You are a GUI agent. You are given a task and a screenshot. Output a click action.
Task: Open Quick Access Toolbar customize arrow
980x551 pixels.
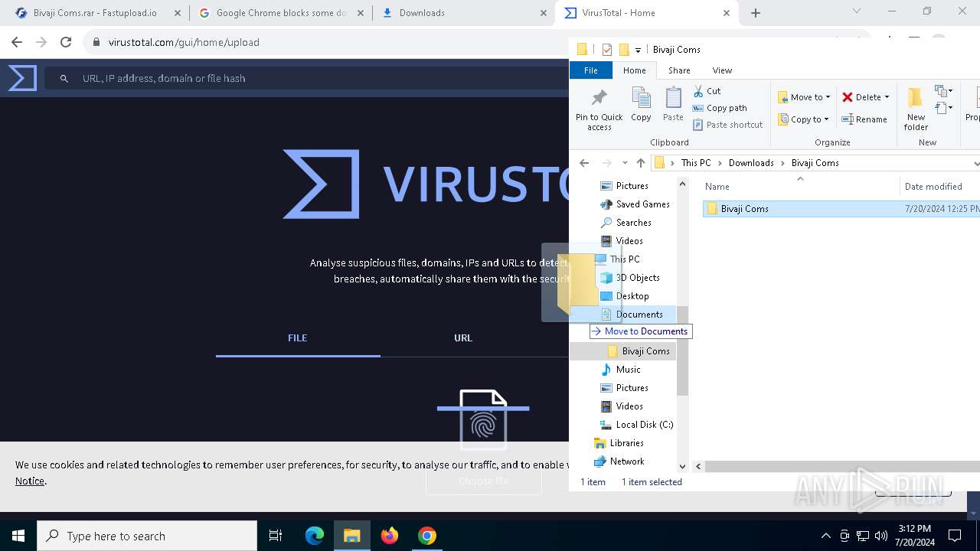(x=638, y=50)
